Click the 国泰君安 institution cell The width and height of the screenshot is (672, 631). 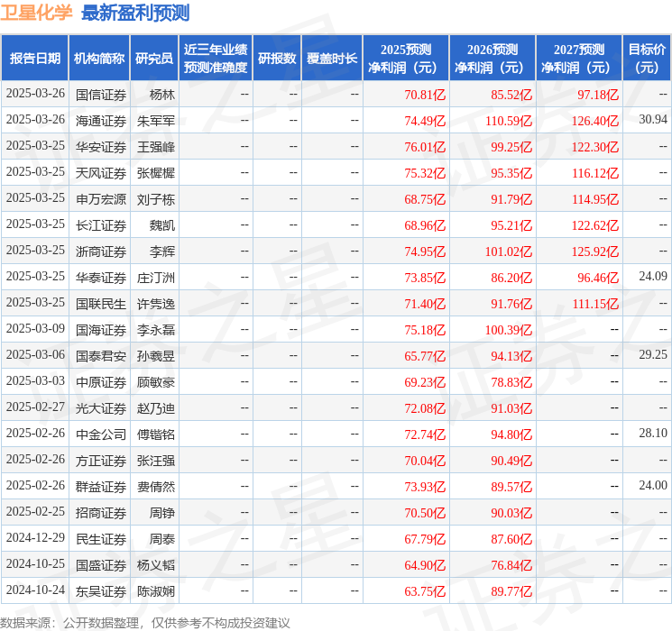pos(101,356)
